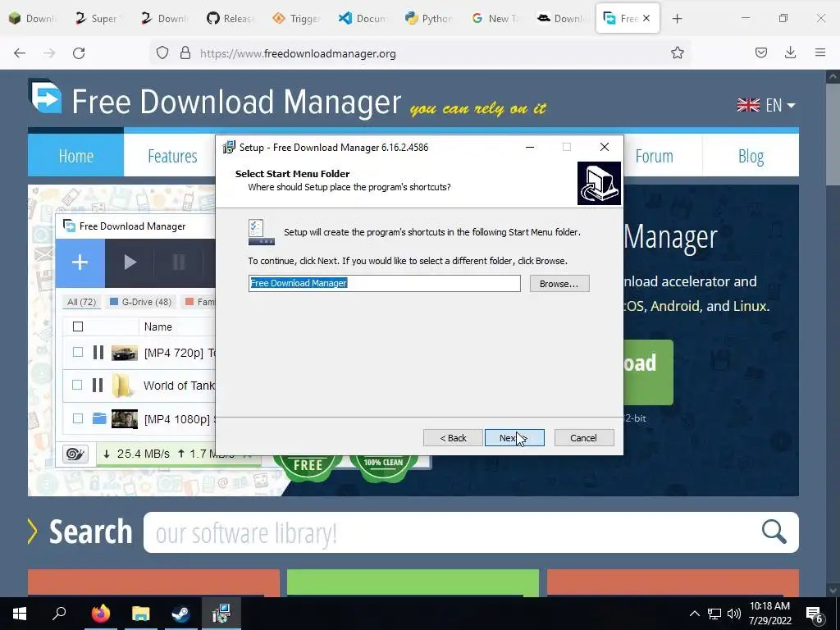Viewport: 840px width, 630px height.
Task: Click the pause icon in FDM preview toolbar
Action: pos(179,262)
